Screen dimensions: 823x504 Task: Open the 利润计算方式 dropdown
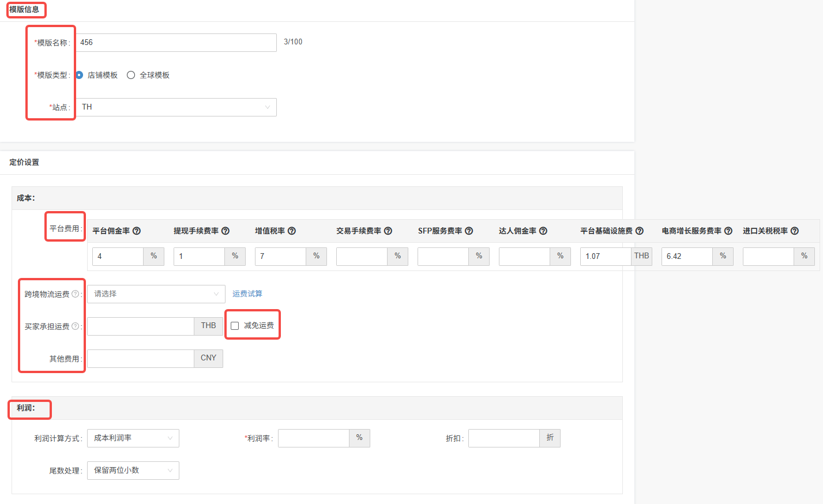tap(133, 438)
